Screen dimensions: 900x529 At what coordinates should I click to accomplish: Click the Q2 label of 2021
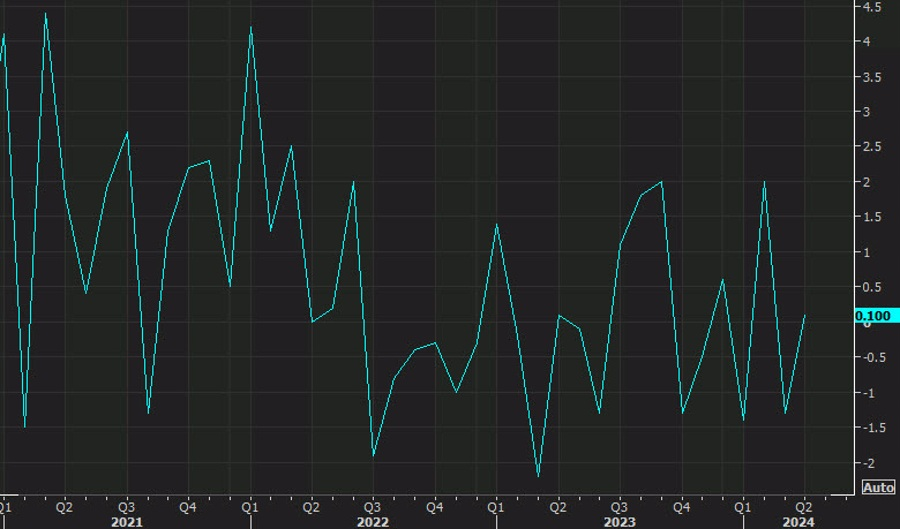coord(64,508)
